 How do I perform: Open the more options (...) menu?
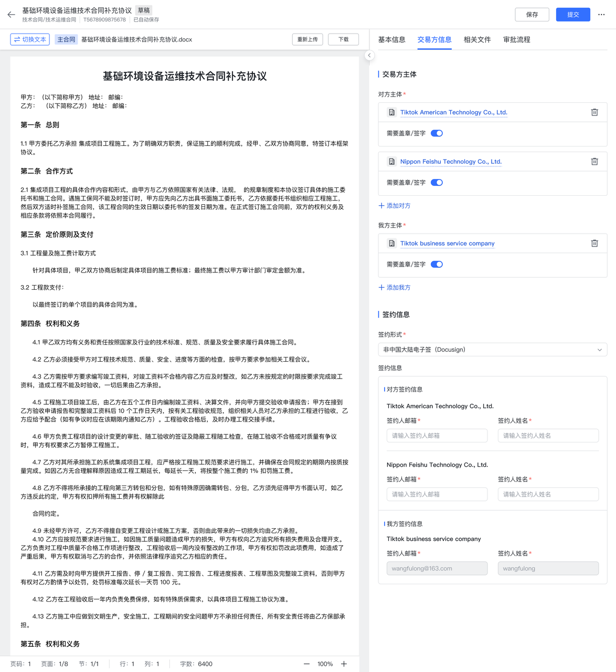coord(601,14)
